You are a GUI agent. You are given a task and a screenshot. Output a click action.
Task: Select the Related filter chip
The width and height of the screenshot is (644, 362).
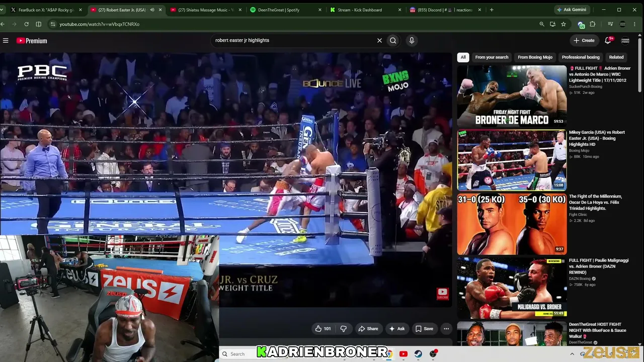coord(616,57)
